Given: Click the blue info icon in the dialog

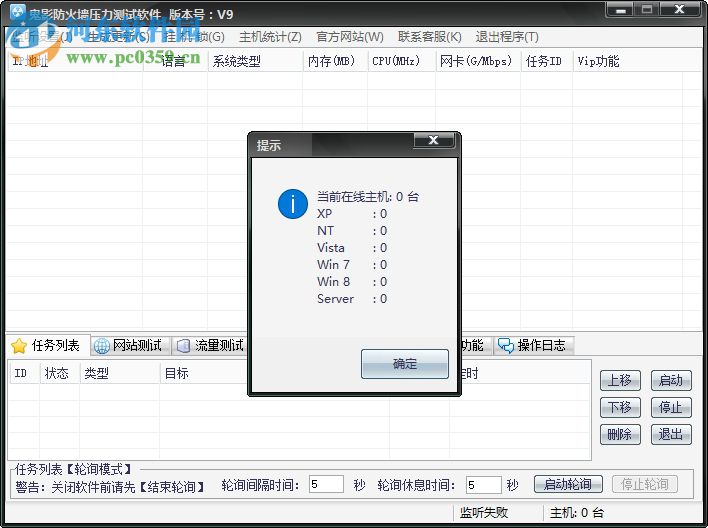Looking at the screenshot, I should pyautogui.click(x=293, y=204).
